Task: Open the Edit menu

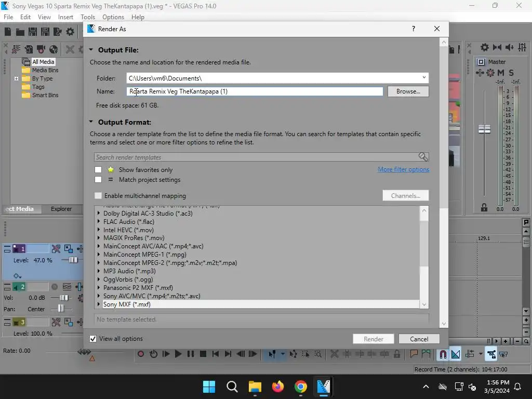Action: [x=25, y=17]
